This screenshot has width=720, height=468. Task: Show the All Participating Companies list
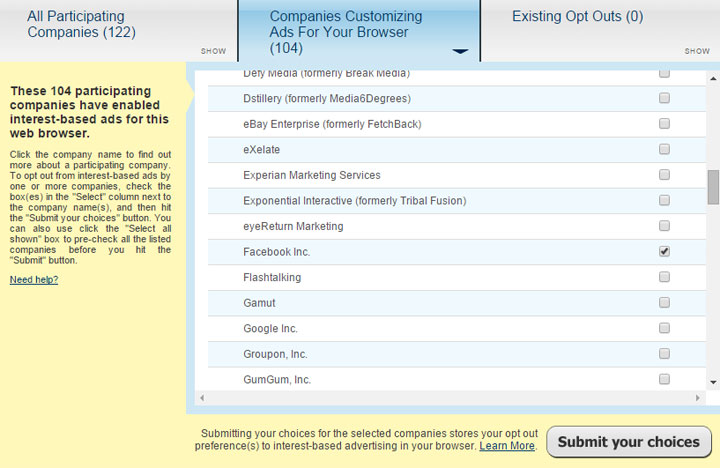214,51
